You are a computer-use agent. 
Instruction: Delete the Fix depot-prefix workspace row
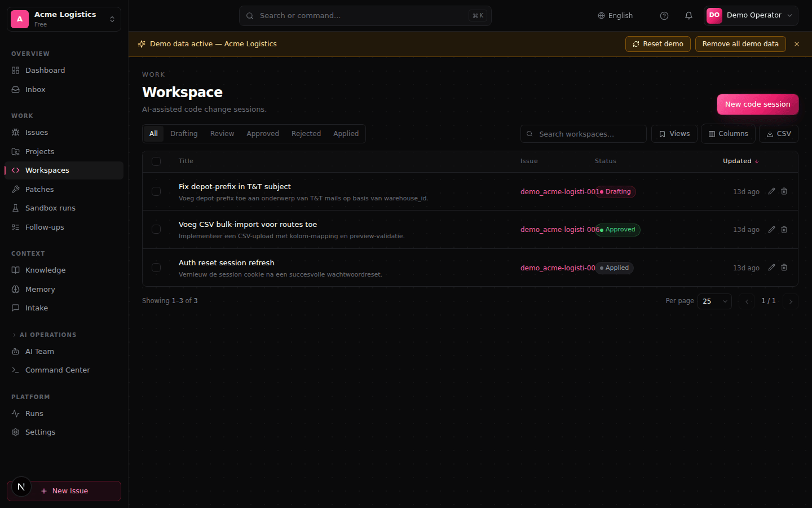coord(784,191)
